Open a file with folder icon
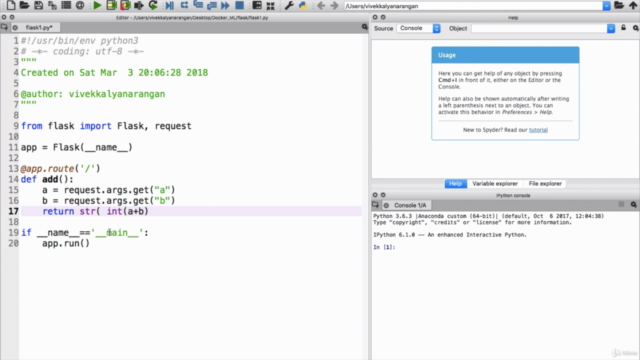Screen dimensions: 640x360 tap(24, 5)
